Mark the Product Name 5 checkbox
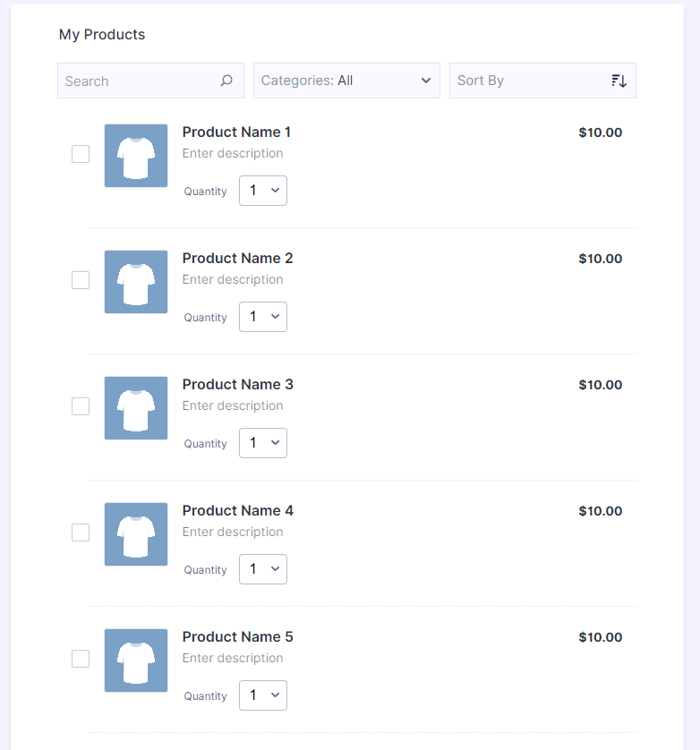 point(81,659)
